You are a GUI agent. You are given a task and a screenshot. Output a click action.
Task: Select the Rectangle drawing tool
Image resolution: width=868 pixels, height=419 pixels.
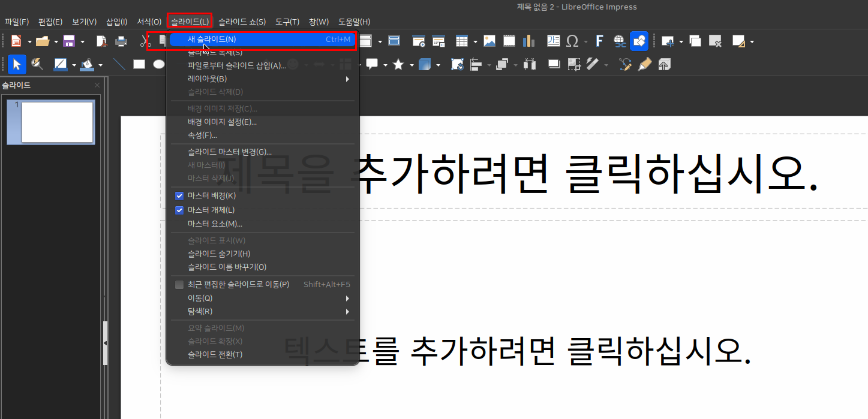pos(139,64)
